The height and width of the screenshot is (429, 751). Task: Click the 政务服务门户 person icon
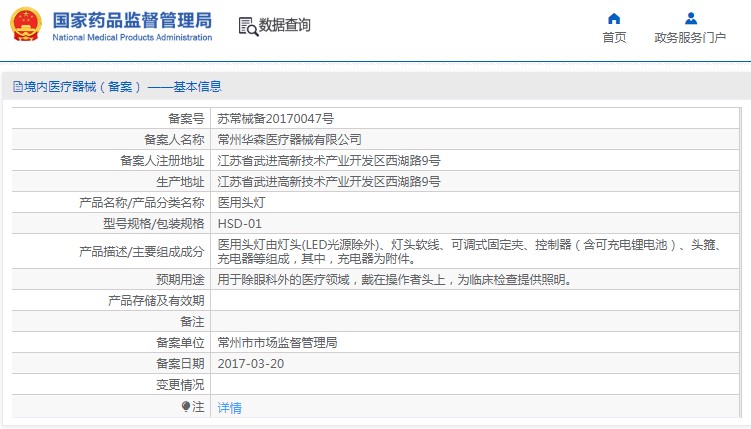point(690,18)
